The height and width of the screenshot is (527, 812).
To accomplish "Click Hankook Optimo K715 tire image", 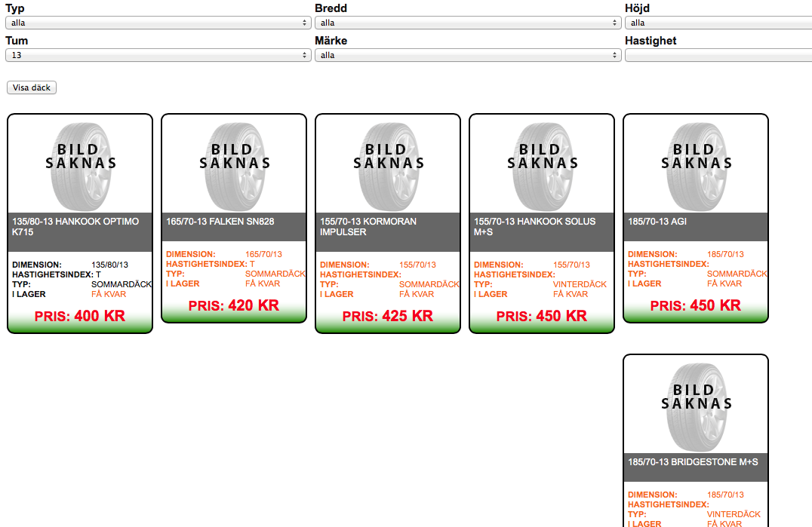I will click(80, 167).
